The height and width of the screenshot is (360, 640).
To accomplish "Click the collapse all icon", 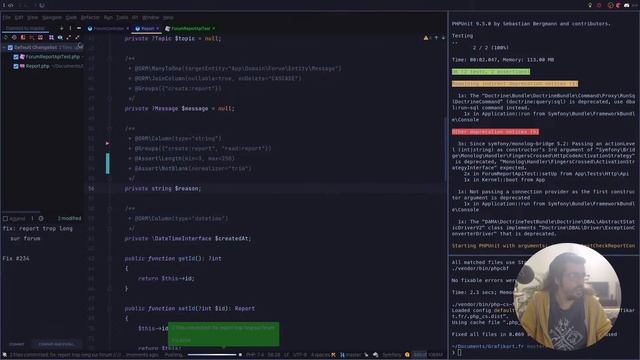I will [77, 38].
